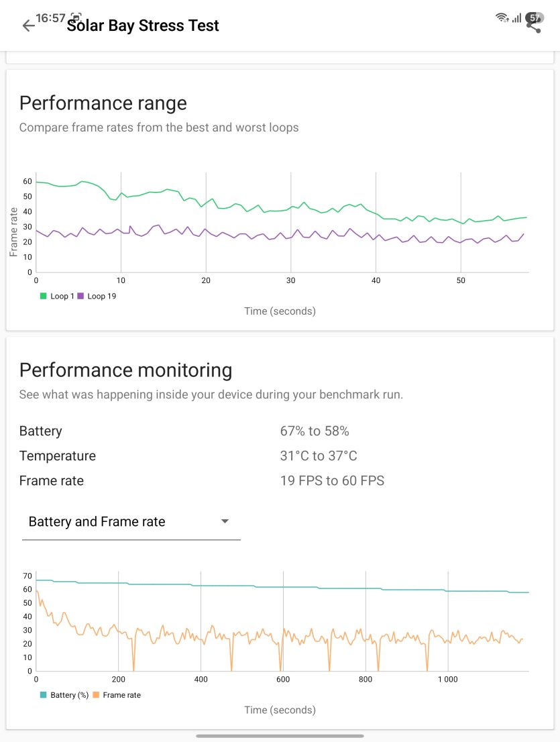Tap the Performance range heading

tap(103, 103)
